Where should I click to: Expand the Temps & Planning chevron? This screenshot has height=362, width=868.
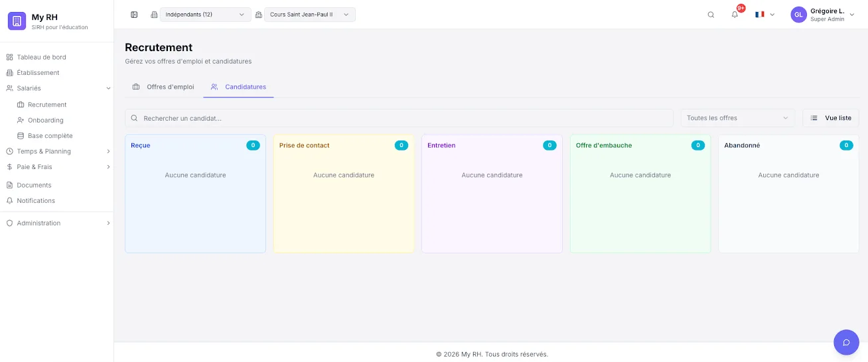108,151
